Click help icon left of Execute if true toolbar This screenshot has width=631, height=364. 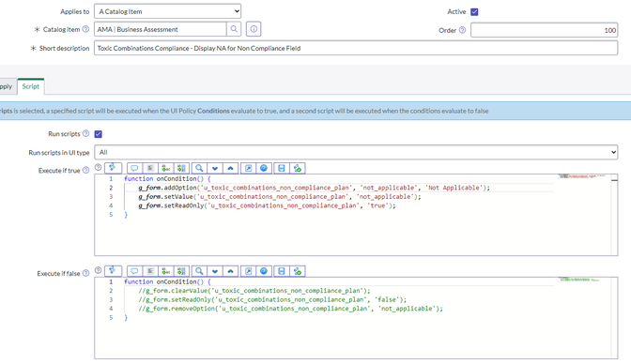click(98, 167)
